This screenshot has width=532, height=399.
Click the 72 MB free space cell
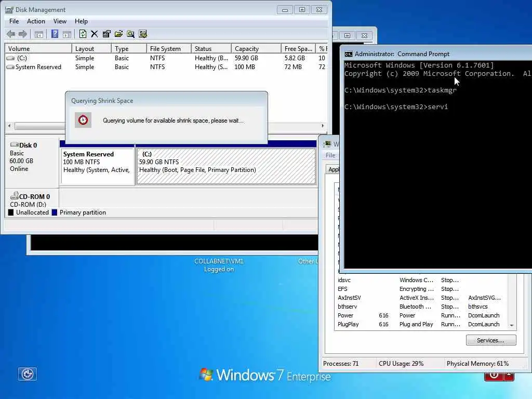point(293,67)
